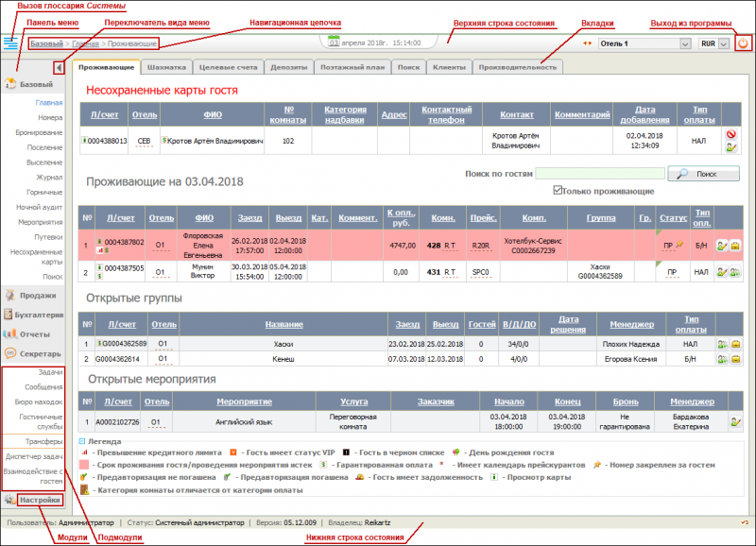Open the hamburger menu view switcher
Screen dimensions: 756x546
(x=10, y=43)
